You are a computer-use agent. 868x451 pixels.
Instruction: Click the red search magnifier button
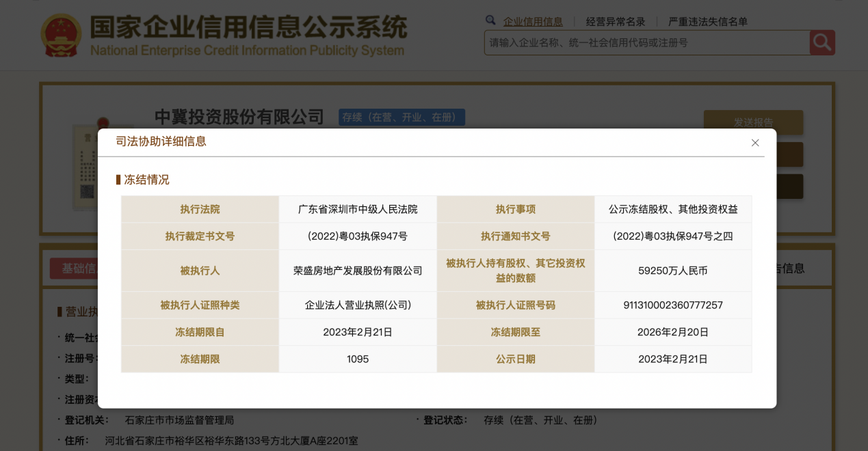(822, 42)
